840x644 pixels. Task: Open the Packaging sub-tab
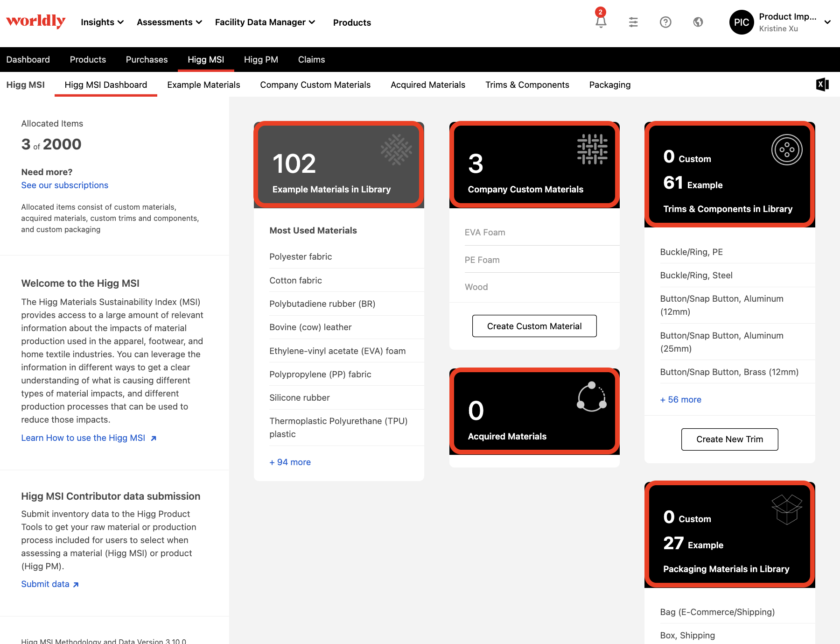[x=609, y=85]
